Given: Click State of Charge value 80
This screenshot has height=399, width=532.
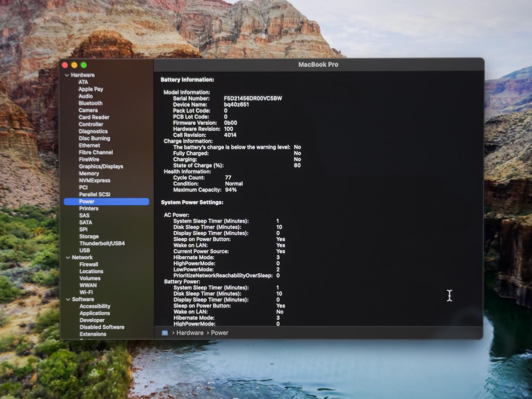Looking at the screenshot, I should pos(297,166).
